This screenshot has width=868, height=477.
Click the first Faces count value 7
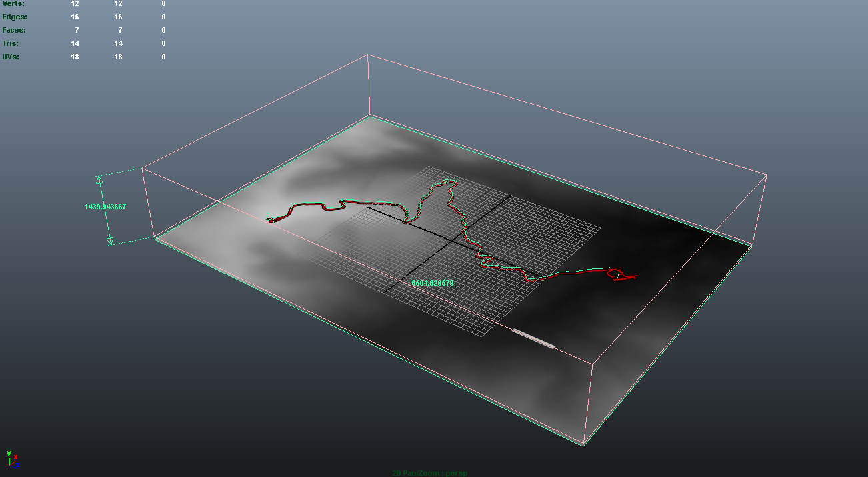[x=76, y=30]
